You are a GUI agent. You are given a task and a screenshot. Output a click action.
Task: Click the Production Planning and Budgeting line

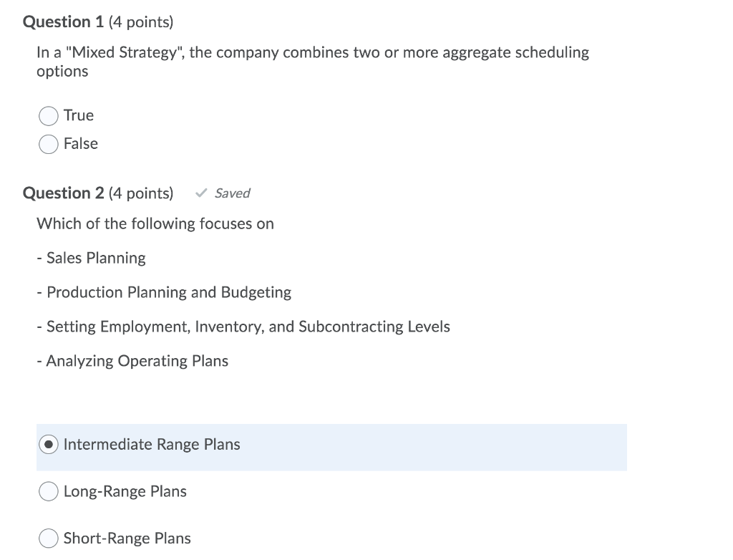[164, 292]
